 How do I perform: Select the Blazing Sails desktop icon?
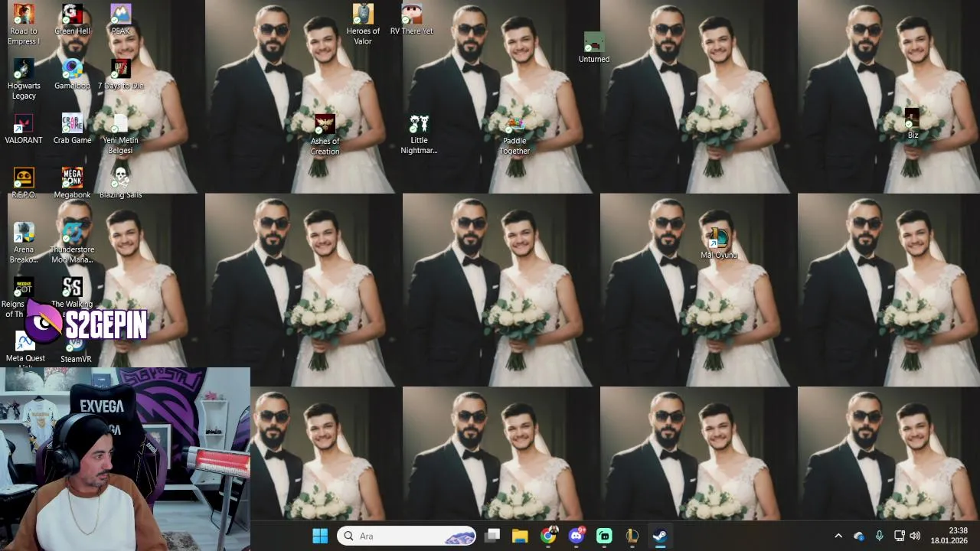pos(120,184)
